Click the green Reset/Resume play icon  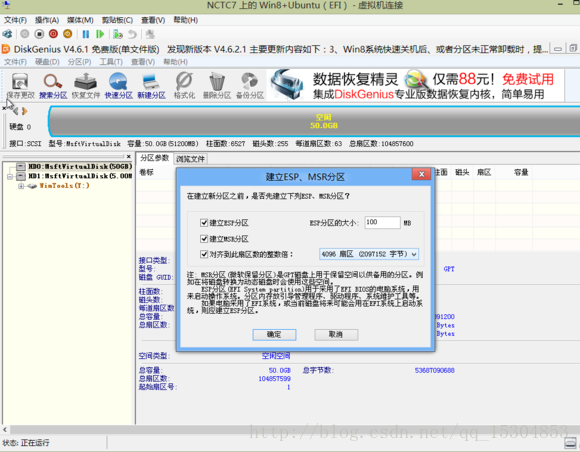[x=100, y=34]
